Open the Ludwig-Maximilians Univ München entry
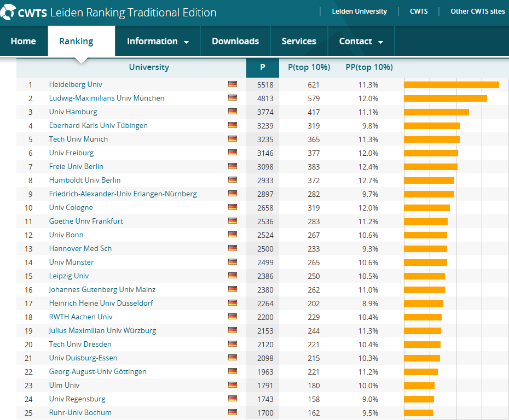 click(x=107, y=98)
